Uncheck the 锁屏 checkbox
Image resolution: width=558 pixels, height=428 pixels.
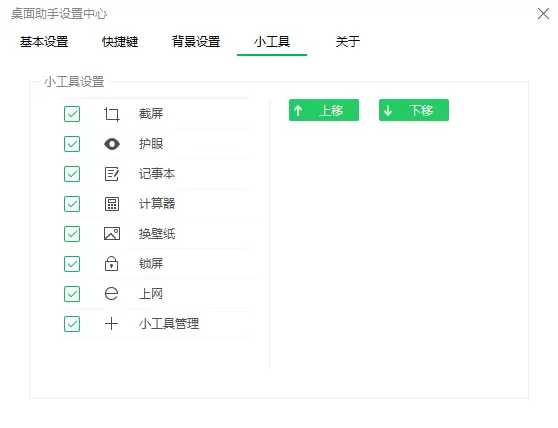coord(72,264)
